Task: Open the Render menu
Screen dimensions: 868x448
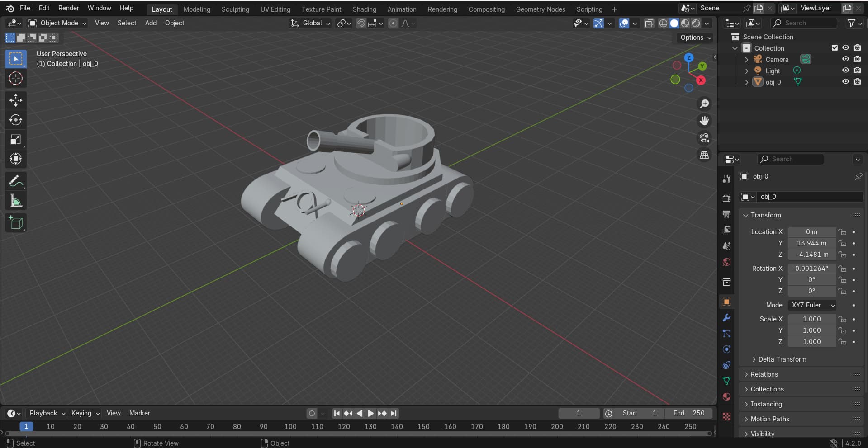Action: (68, 8)
